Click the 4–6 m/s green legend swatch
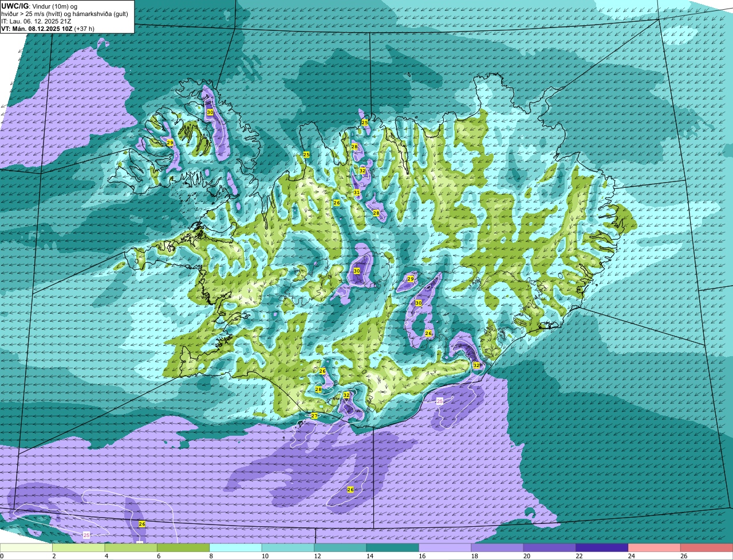The height and width of the screenshot is (560, 733). click(x=131, y=548)
